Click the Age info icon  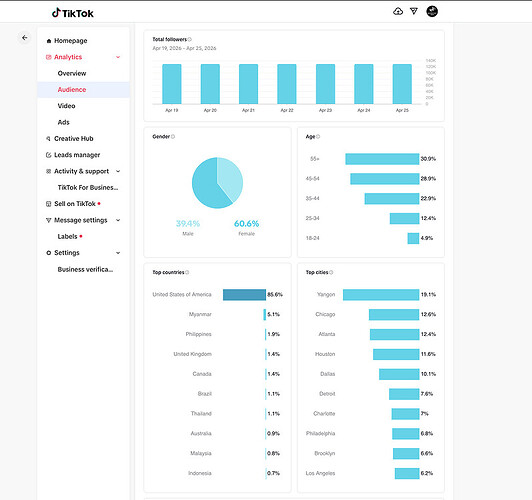(318, 137)
